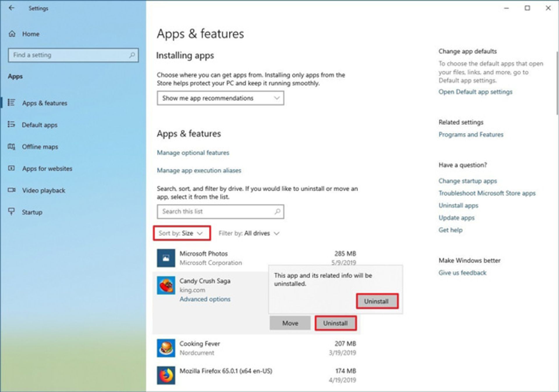Click the Find a setting field
559x392 pixels.
(x=73, y=55)
